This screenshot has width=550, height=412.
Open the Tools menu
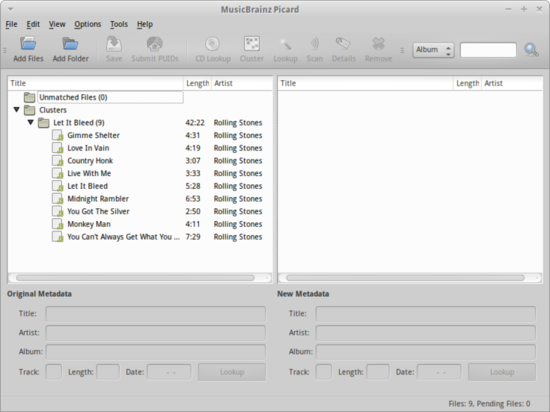tap(119, 24)
